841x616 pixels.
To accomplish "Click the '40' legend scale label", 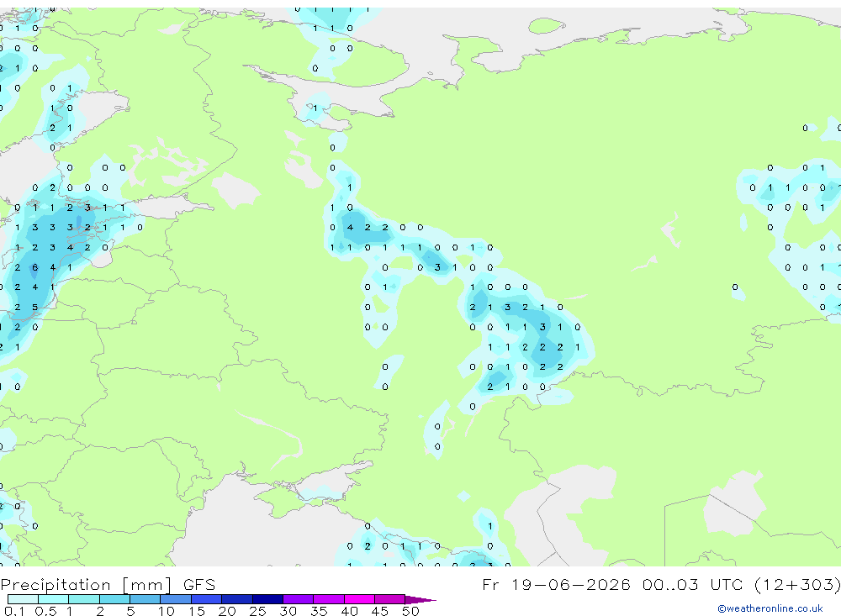I will point(350,611).
